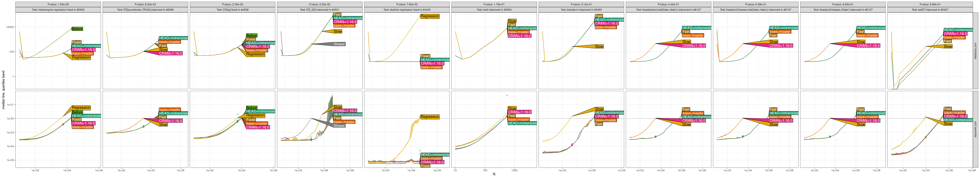Click 'Slow' label in fread(colClasses='Date') seconds panel
Screen dimensions: 980x178
click(861, 125)
